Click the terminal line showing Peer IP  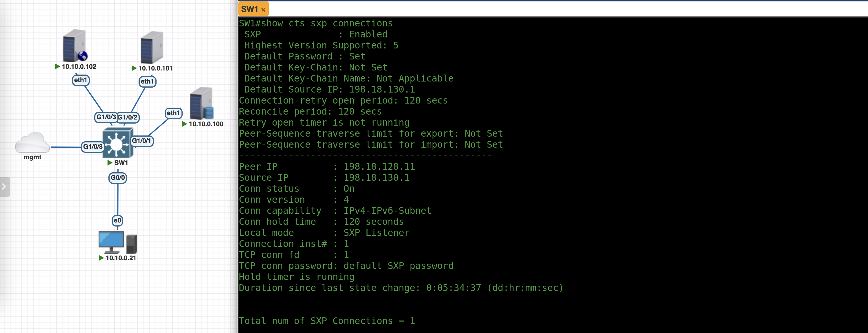326,166
